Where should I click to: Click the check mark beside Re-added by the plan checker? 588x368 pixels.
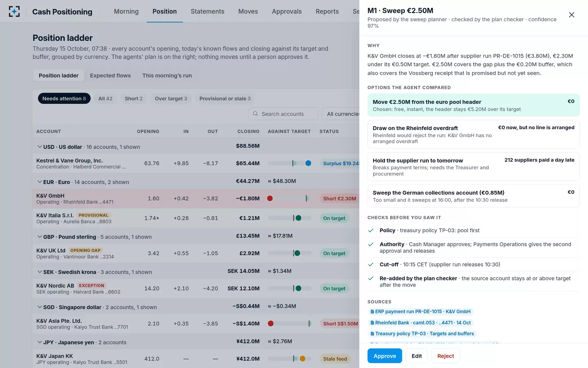[x=371, y=278]
